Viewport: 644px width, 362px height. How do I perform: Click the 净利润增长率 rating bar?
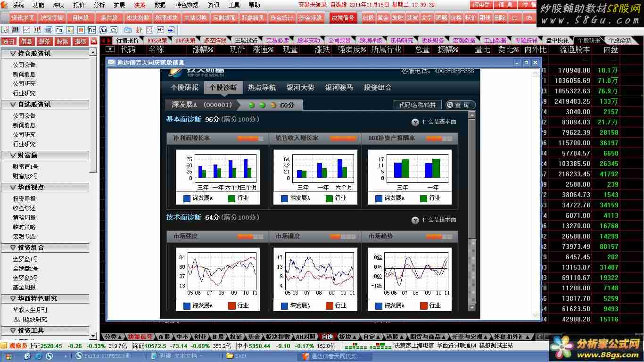click(250, 139)
